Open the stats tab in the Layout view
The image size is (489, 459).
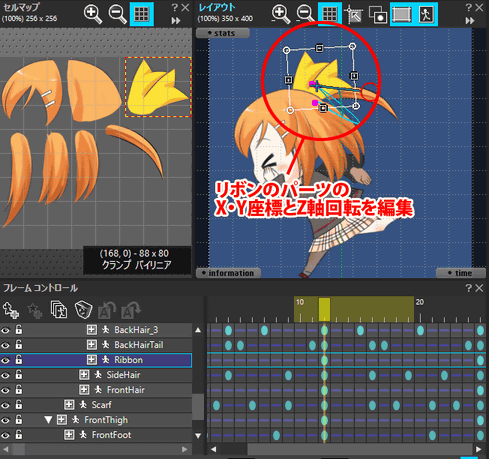click(x=223, y=33)
